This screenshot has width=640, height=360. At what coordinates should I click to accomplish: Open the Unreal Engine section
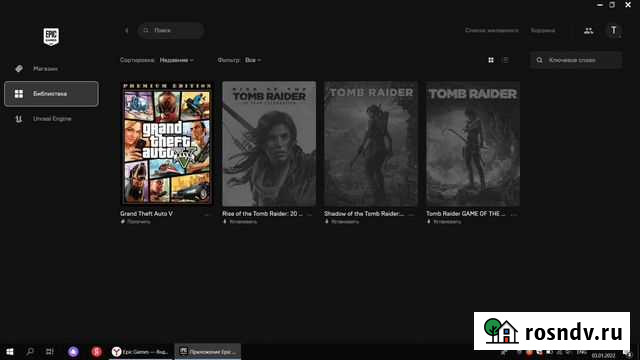[x=52, y=119]
